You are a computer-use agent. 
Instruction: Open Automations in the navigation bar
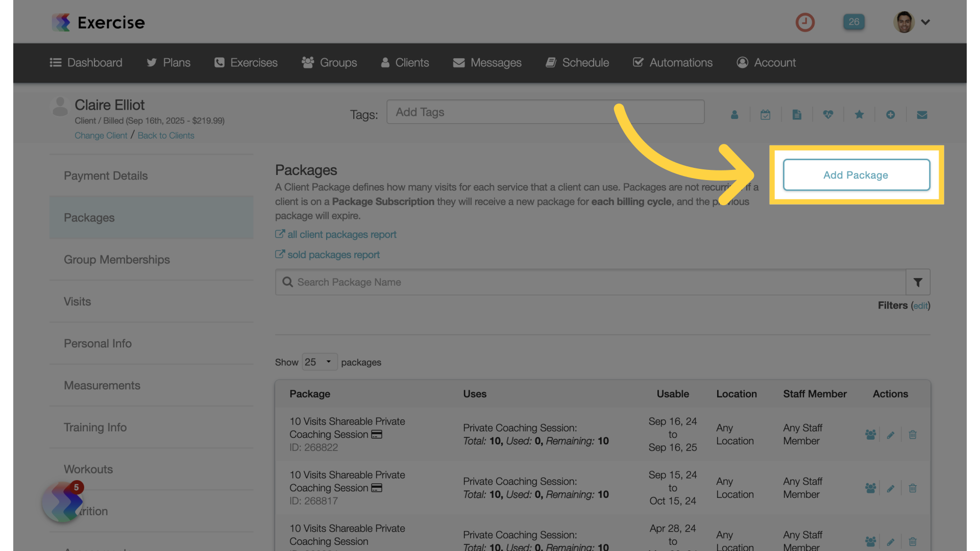tap(673, 62)
